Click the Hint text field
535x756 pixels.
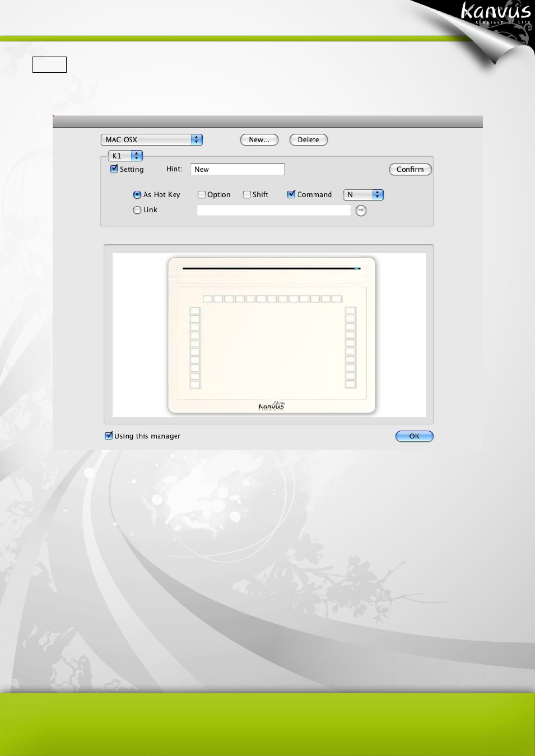(238, 169)
